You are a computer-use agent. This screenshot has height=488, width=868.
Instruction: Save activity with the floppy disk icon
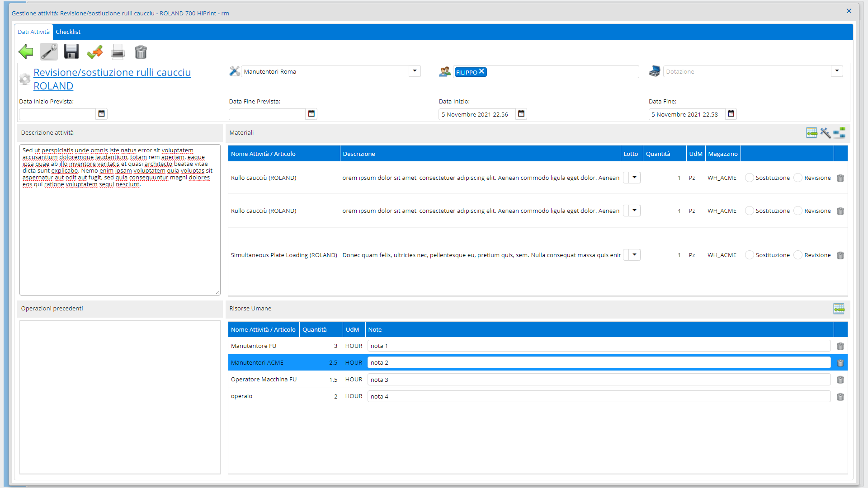[71, 52]
